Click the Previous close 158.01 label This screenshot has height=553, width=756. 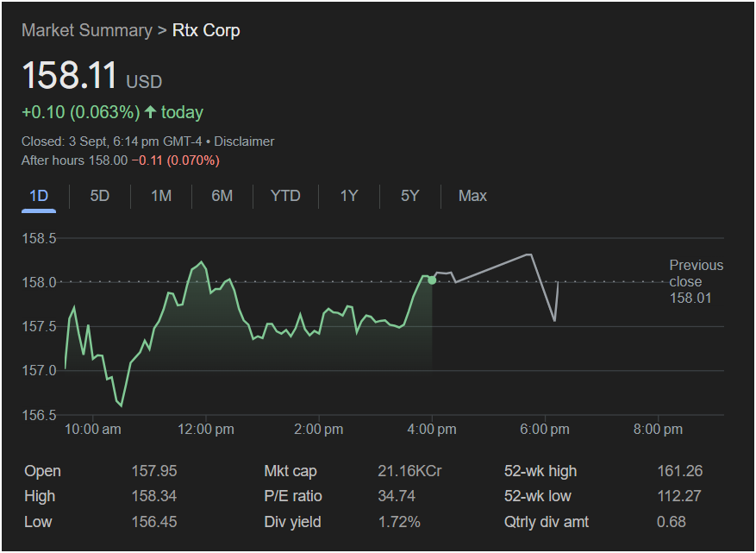697,281
